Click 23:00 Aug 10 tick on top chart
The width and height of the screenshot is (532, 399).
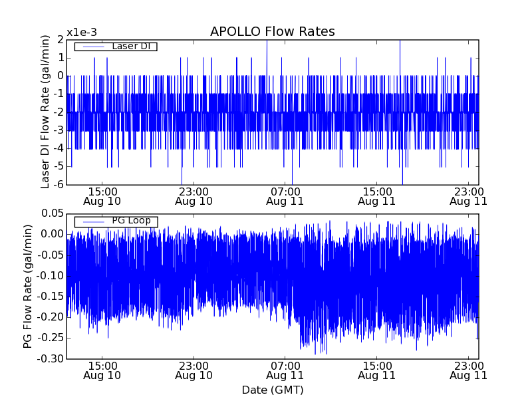(194, 196)
